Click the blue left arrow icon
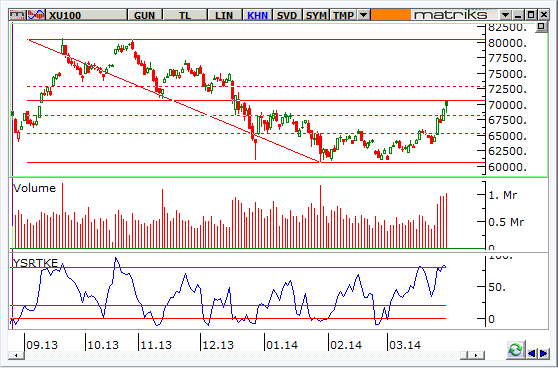Viewport: 558px width, 368px height. point(531,353)
